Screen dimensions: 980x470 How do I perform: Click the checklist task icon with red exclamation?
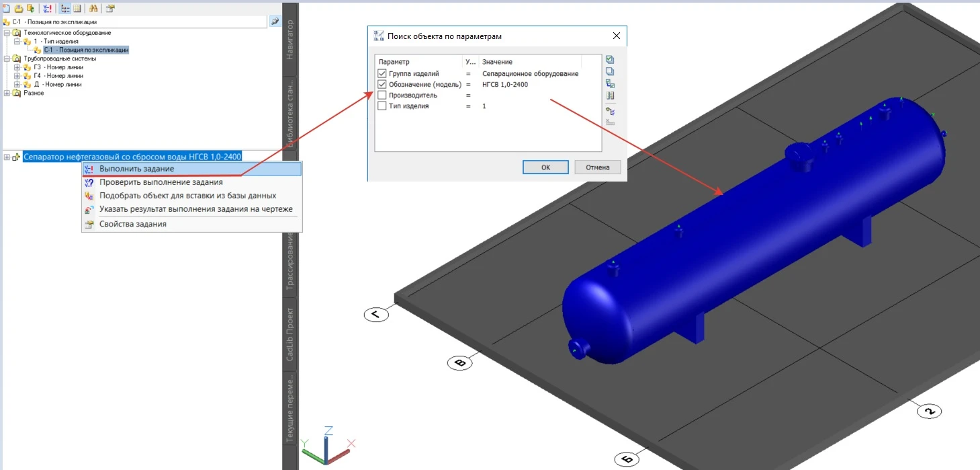pyautogui.click(x=48, y=8)
